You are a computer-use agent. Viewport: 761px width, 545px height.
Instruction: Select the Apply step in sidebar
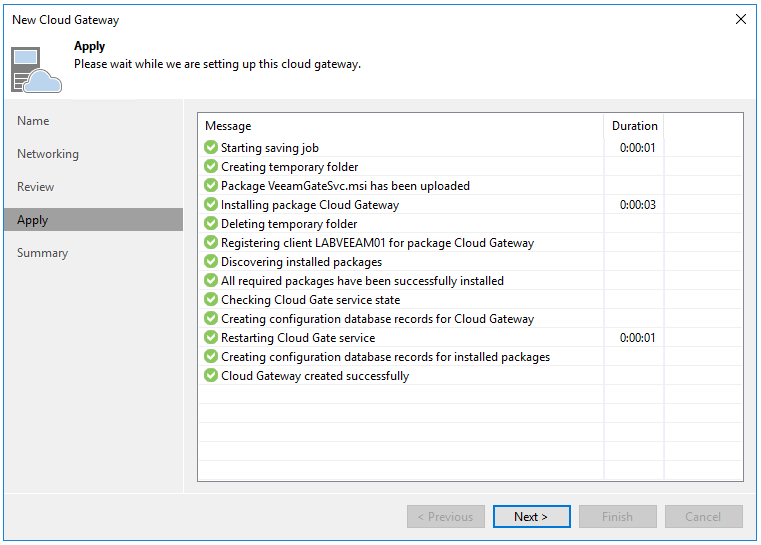tap(33, 220)
